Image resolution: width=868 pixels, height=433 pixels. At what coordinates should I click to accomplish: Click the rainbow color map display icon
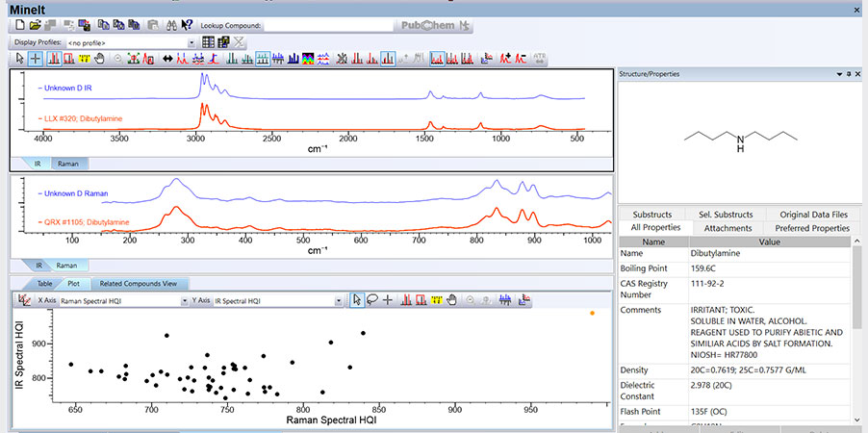pyautogui.click(x=309, y=59)
